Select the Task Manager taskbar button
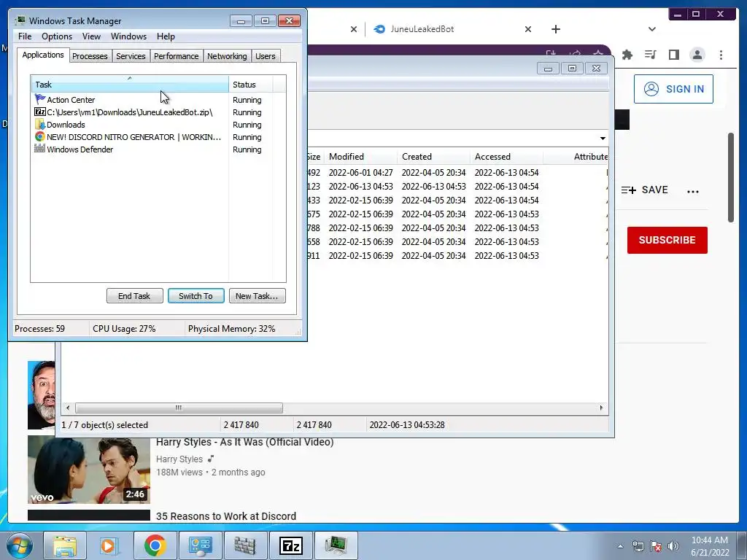747x560 pixels. tap(336, 545)
